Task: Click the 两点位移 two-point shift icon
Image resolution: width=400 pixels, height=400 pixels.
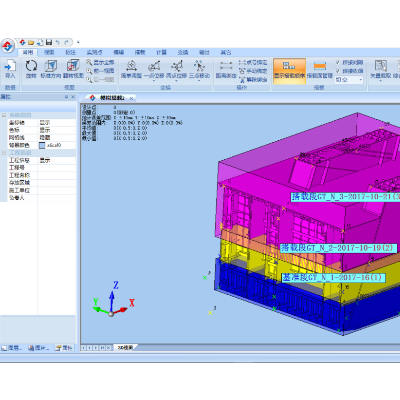Action: point(177,67)
